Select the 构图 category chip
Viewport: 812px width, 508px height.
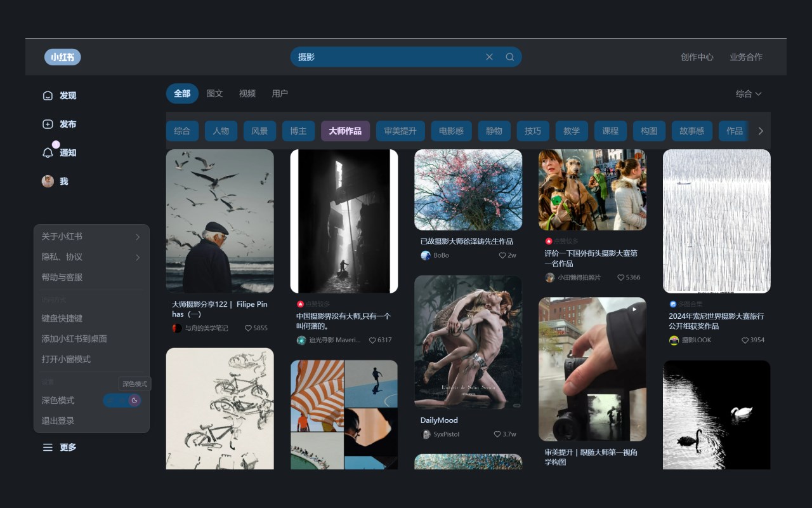(x=649, y=131)
